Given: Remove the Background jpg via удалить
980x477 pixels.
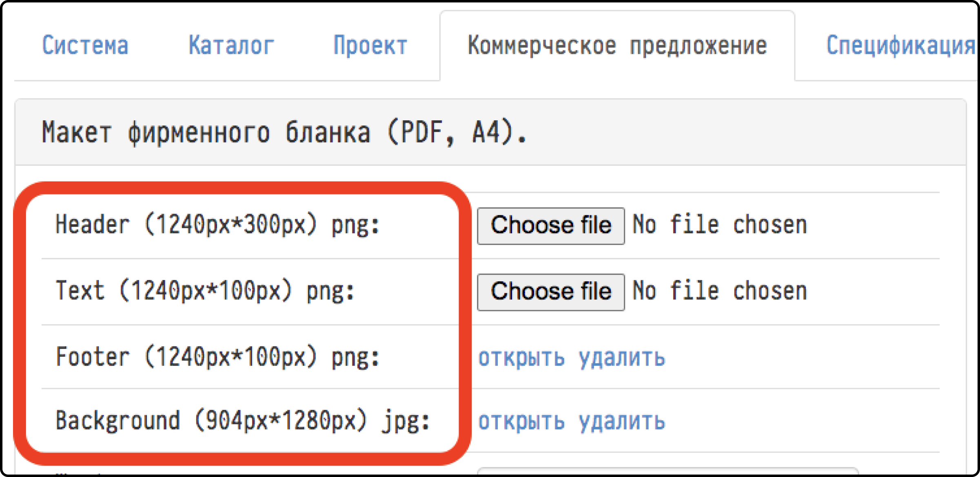Looking at the screenshot, I should tap(622, 422).
